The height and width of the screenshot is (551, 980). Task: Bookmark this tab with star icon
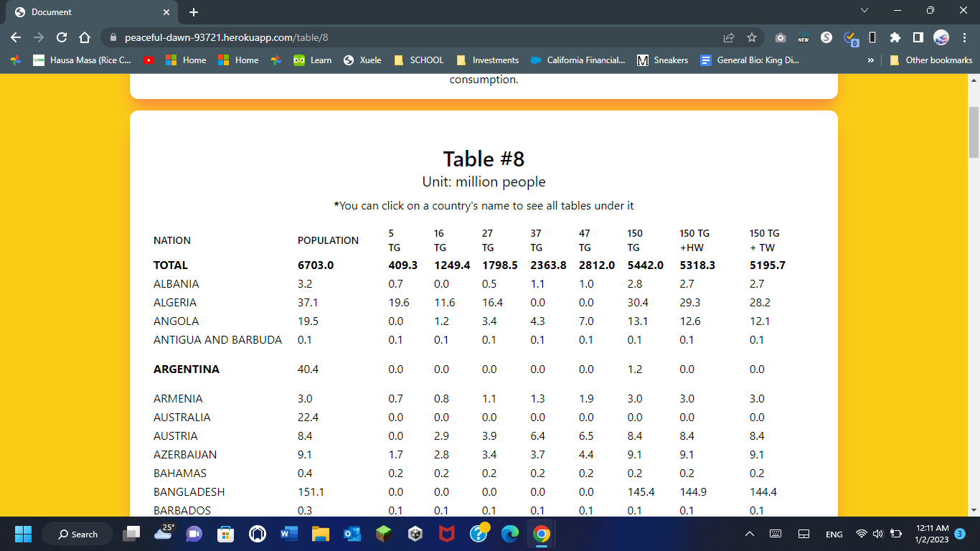point(752,37)
